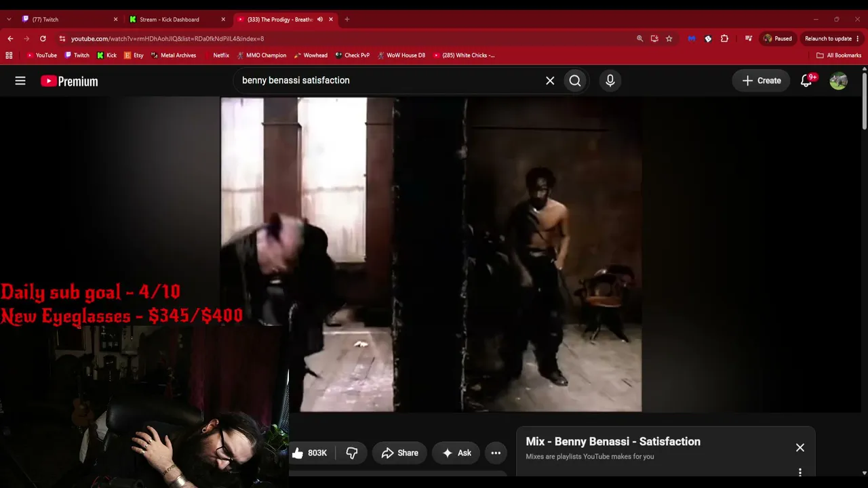Go back to previous page
Image resolution: width=868 pixels, height=488 pixels.
point(10,39)
